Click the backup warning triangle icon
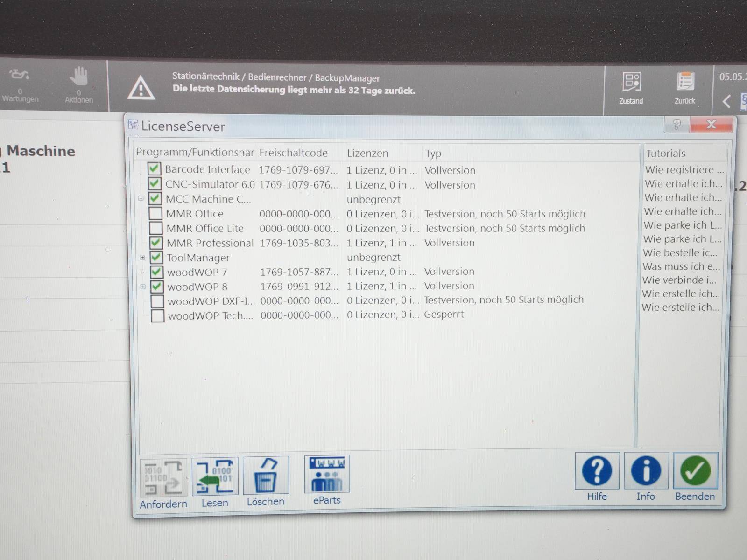This screenshot has height=560, width=747. 141,87
